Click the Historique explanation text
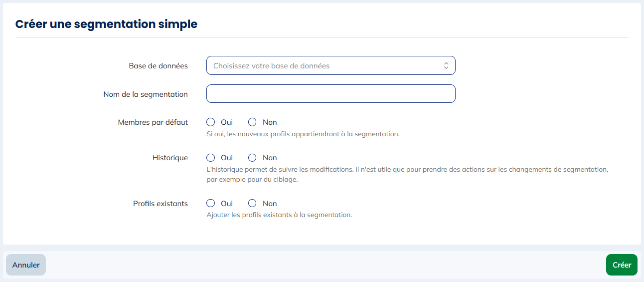The image size is (644, 282). click(407, 170)
